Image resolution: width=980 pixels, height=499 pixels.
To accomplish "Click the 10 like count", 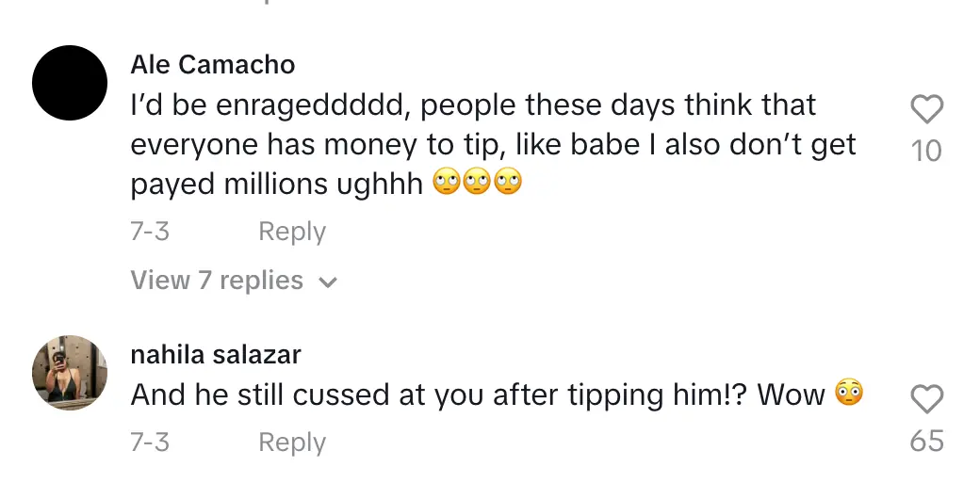I will coord(927,151).
